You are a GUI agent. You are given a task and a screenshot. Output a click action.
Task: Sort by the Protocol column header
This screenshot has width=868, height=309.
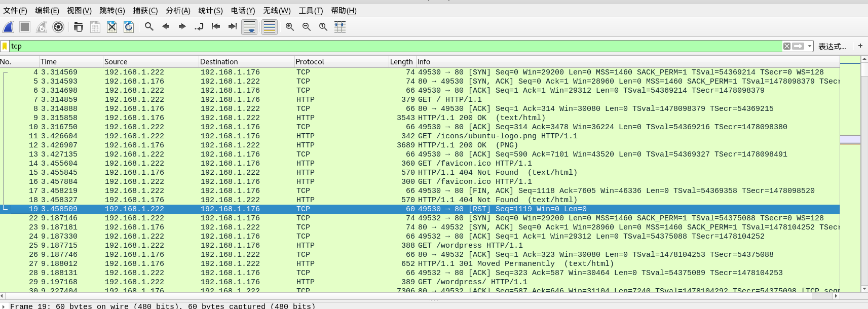tap(342, 62)
